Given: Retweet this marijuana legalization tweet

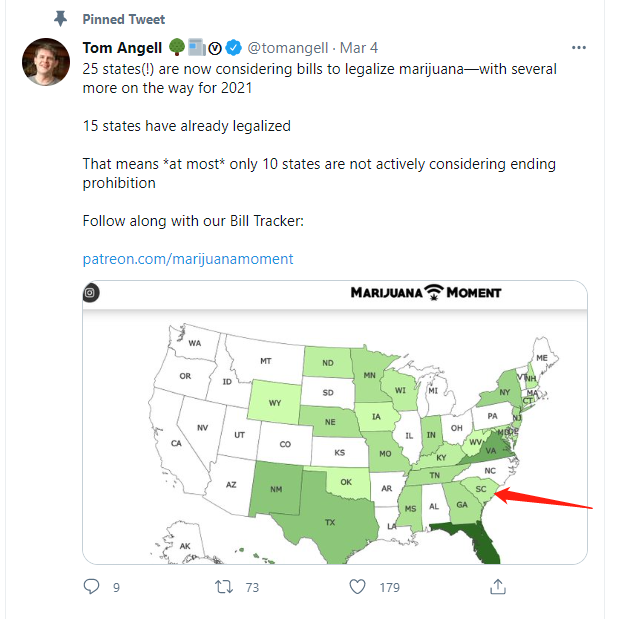Looking at the screenshot, I should click(225, 587).
